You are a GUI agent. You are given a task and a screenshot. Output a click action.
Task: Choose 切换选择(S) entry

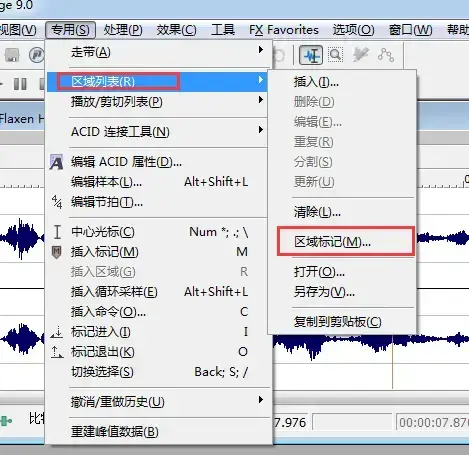point(157,372)
